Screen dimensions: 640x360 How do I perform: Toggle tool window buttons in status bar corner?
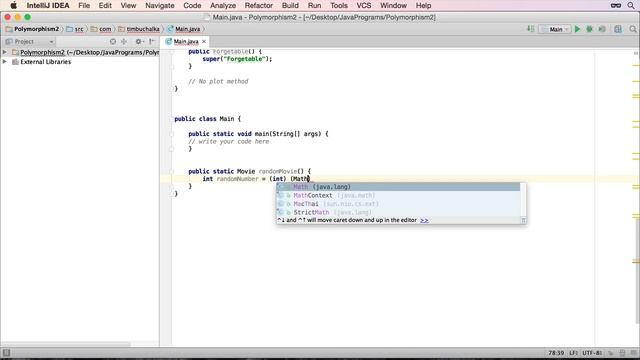pyautogui.click(x=6, y=353)
